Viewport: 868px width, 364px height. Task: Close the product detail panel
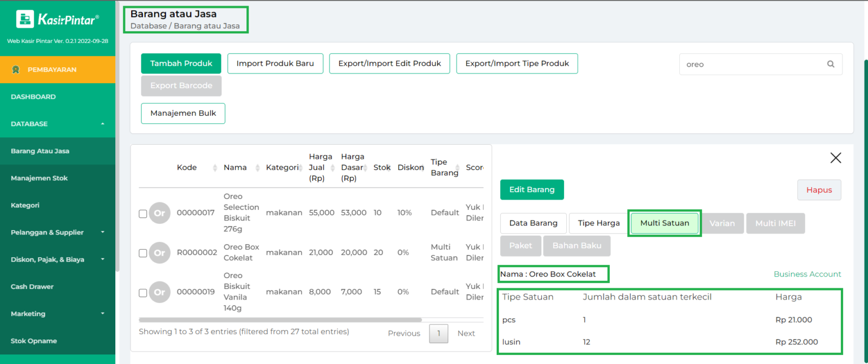836,158
